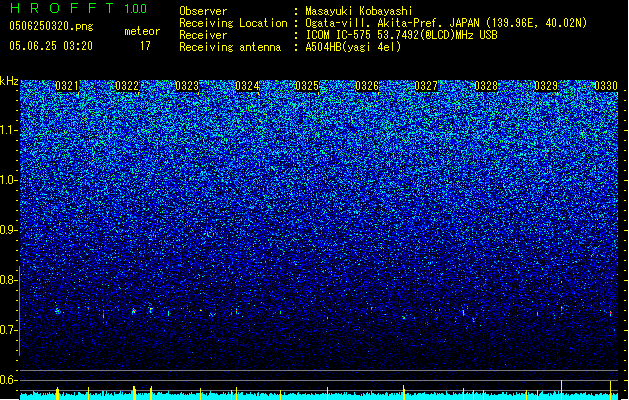Click the ICOM IC-575 receiver text
629x400 pixels.
401,35
